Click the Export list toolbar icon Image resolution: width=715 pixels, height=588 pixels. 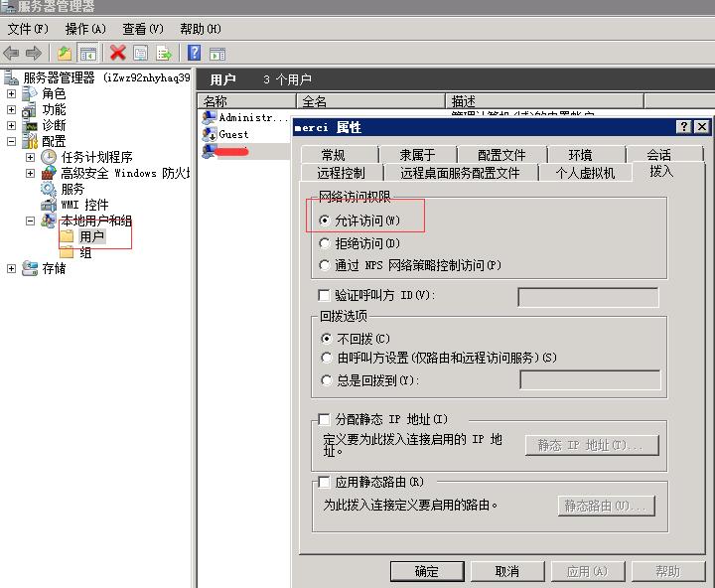[164, 54]
